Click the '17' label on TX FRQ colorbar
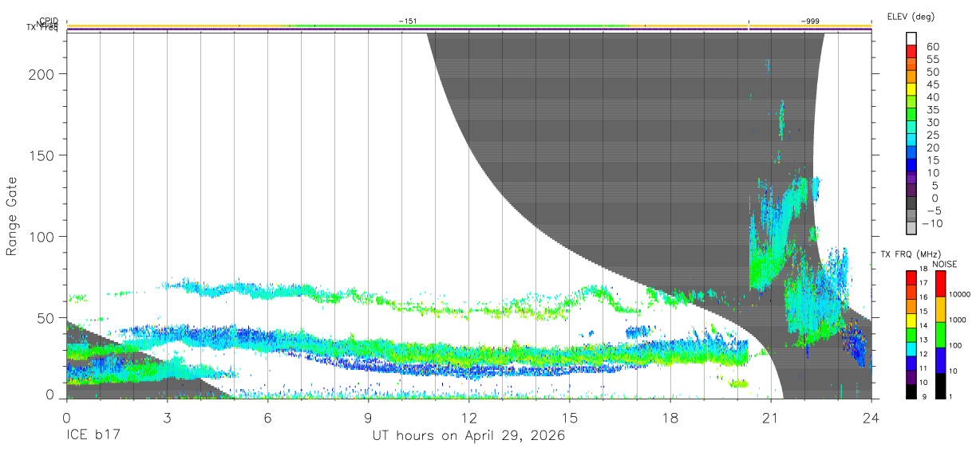This screenshot has height=452, width=980. (x=924, y=282)
